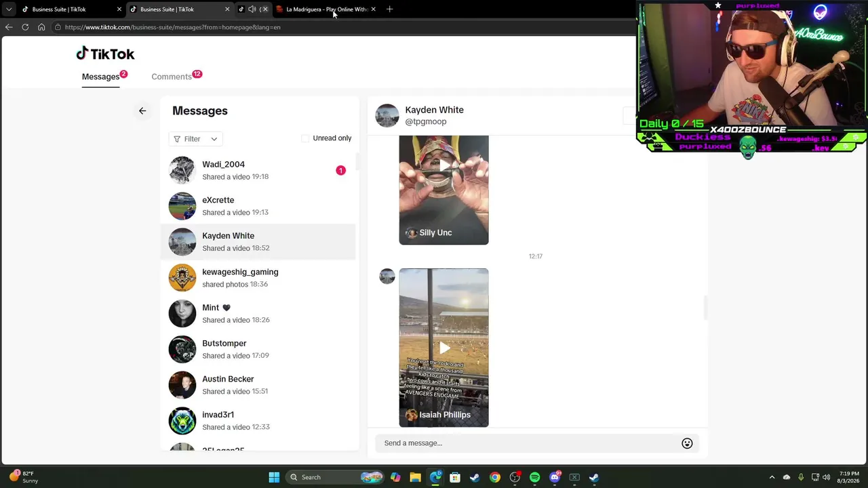The image size is (868, 488).
Task: Click the browser back arrow
Action: click(9, 27)
